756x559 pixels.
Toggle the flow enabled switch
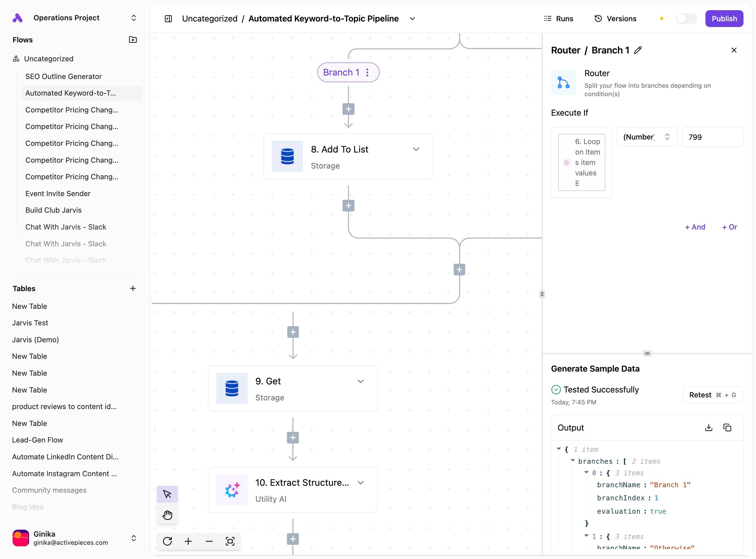[x=686, y=19]
